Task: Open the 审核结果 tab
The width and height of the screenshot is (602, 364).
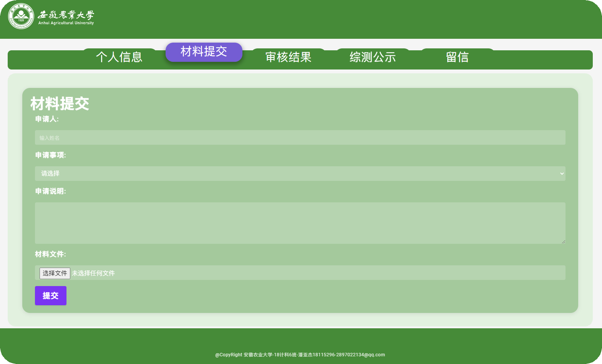Action: [x=288, y=57]
